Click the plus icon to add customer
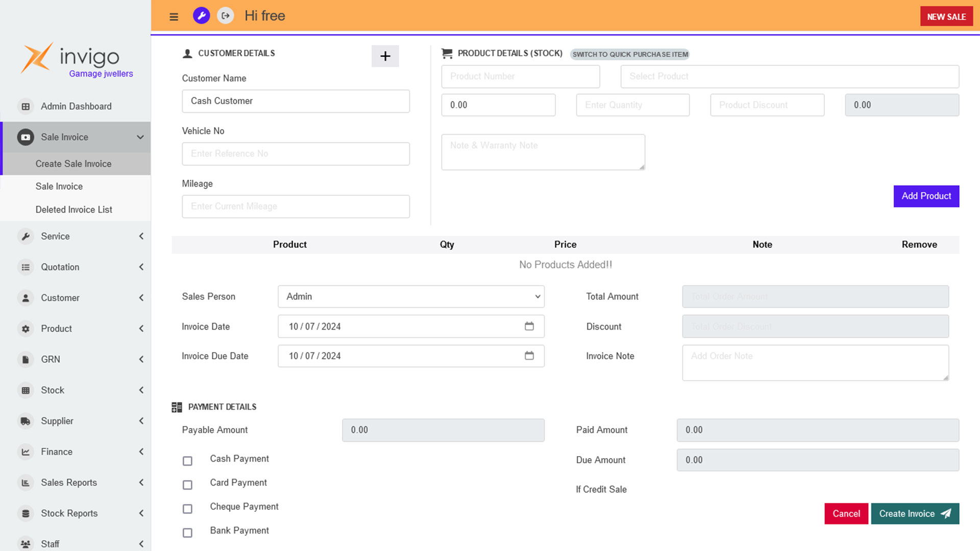980x551 pixels. tap(385, 56)
